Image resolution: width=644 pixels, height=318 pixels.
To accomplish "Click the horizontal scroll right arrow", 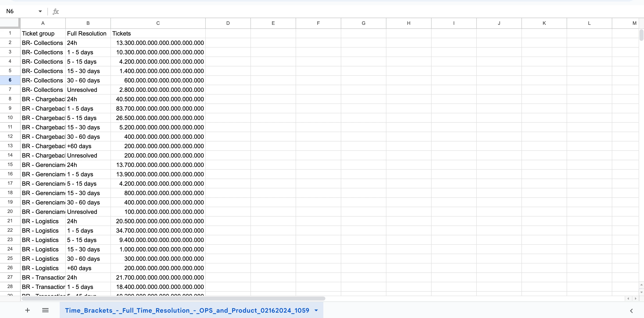I will pos(636,299).
